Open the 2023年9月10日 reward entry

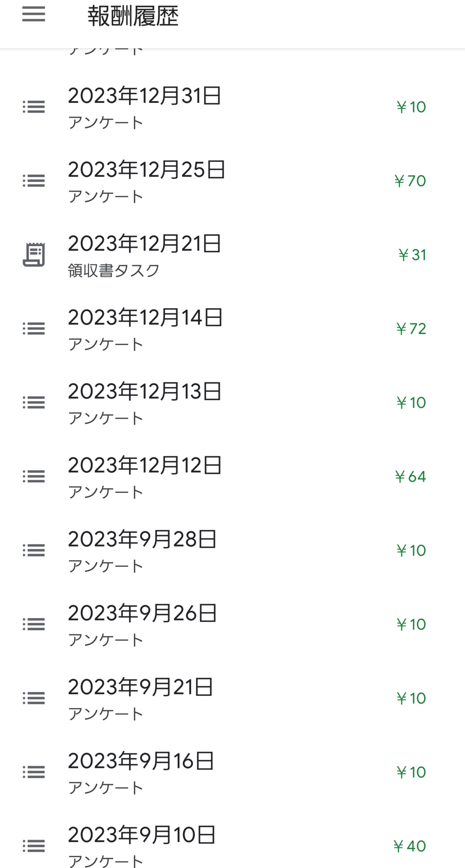(x=142, y=835)
